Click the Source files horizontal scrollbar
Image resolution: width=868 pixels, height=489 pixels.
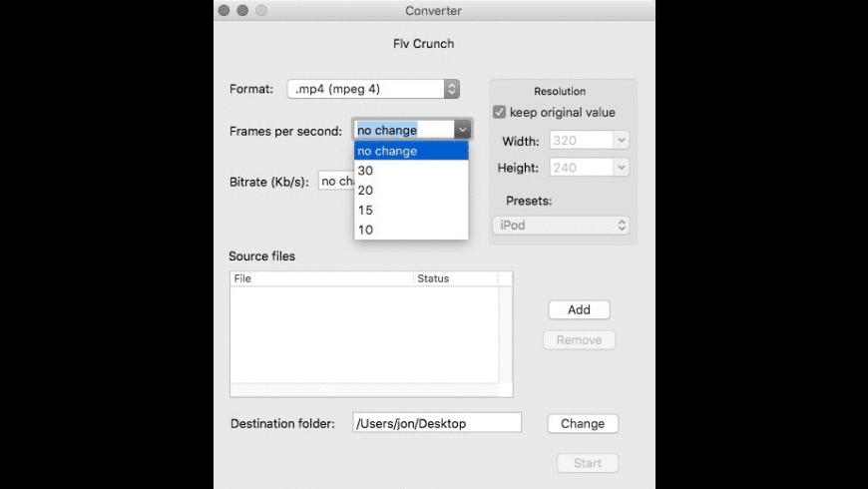pos(365,390)
